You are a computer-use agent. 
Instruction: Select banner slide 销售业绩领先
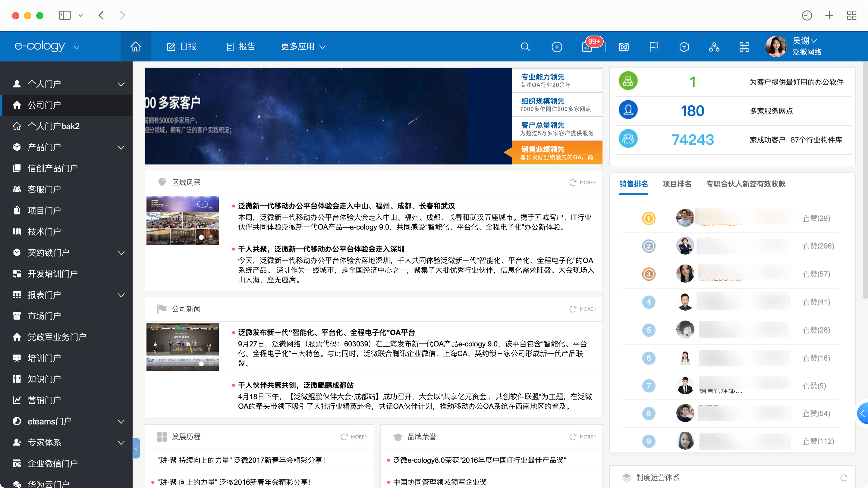pyautogui.click(x=557, y=152)
